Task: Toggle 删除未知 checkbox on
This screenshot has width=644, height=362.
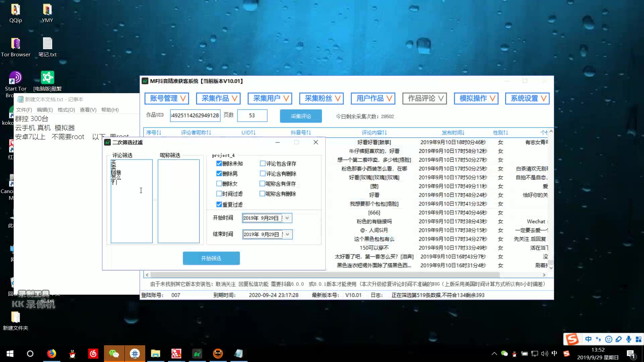Action: tap(219, 163)
